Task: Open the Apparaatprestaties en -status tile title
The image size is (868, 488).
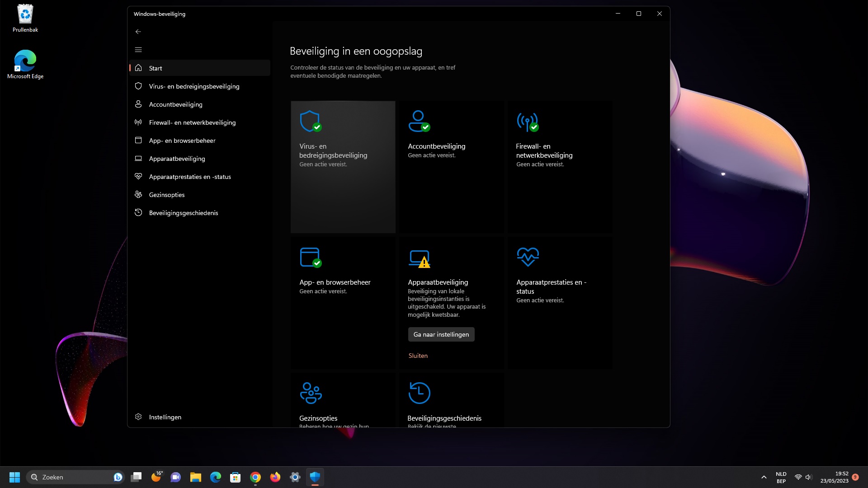Action: (551, 286)
